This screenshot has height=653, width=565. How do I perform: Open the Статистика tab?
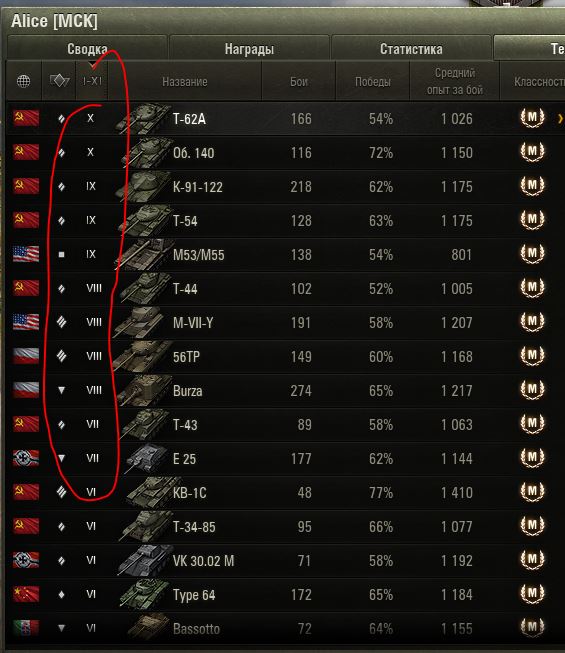tap(411, 49)
